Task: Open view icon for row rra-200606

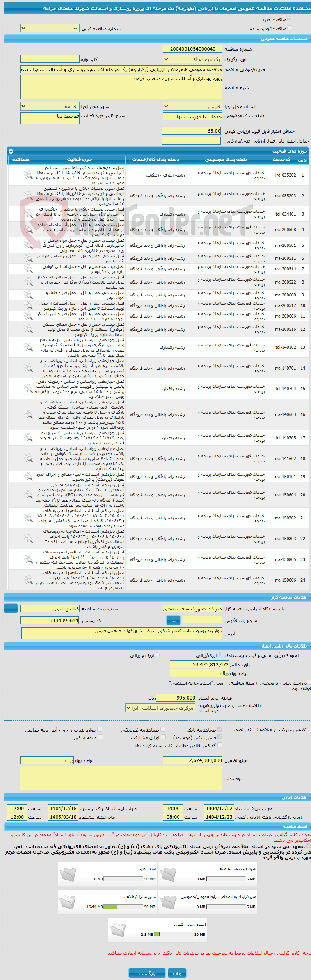Action: coord(28,316)
